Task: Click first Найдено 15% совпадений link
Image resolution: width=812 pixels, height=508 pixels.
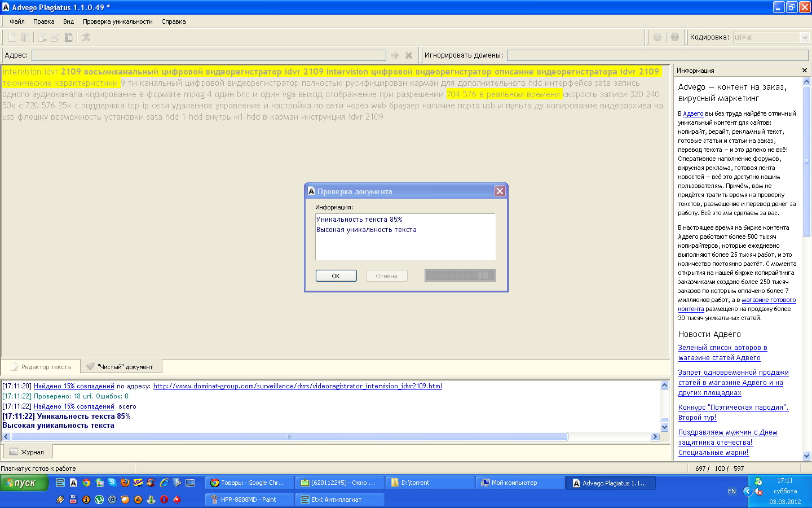Action: [x=74, y=386]
